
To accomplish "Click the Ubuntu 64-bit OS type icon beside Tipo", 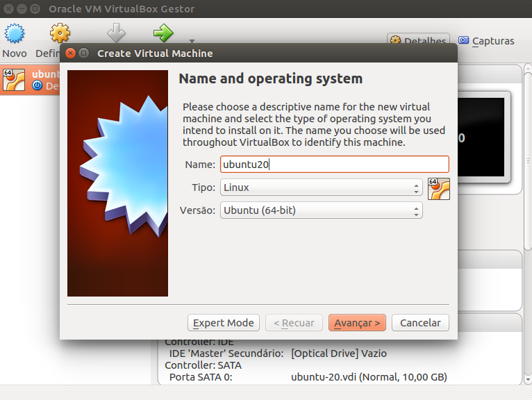I will (439, 189).
